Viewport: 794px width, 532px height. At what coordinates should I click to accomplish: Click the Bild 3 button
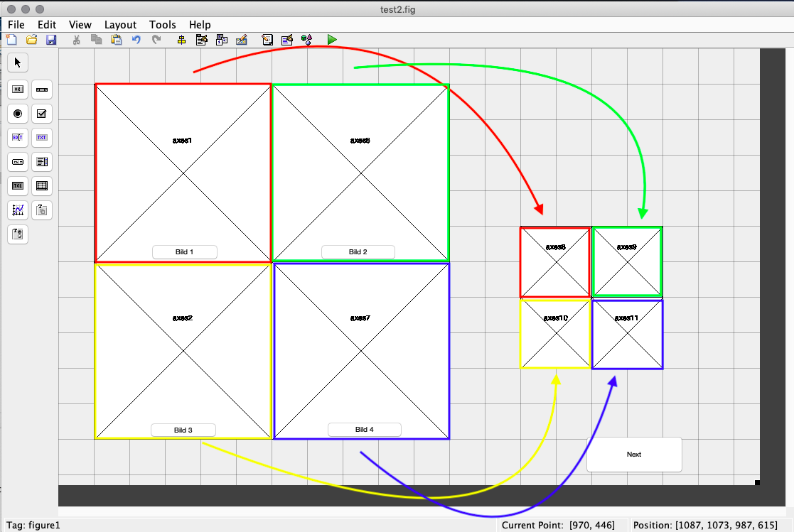pos(183,430)
